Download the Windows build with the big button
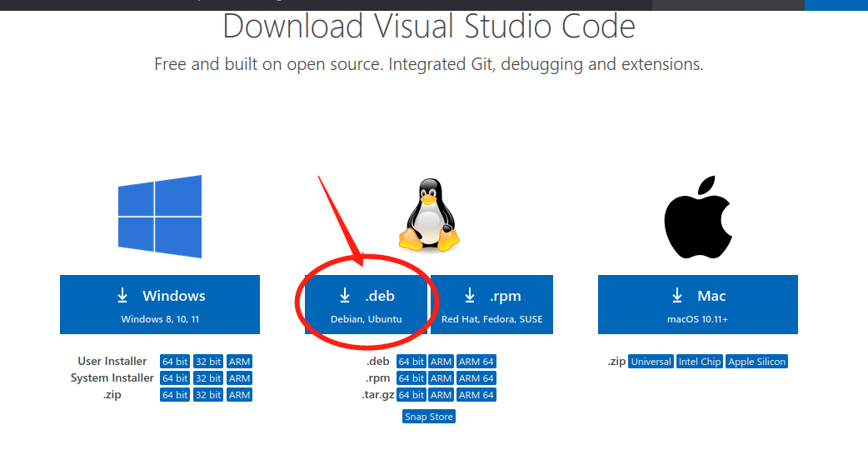868x455 pixels. point(160,304)
